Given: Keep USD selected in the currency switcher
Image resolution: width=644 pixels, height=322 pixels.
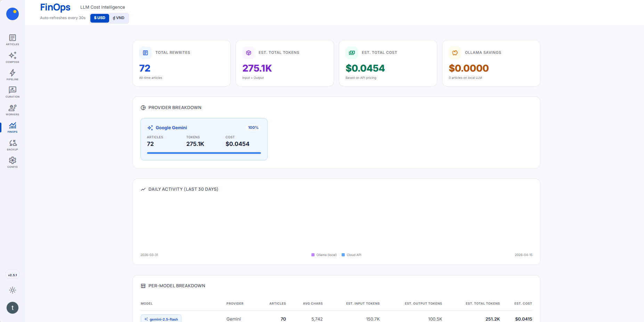Looking at the screenshot, I should coord(99,18).
